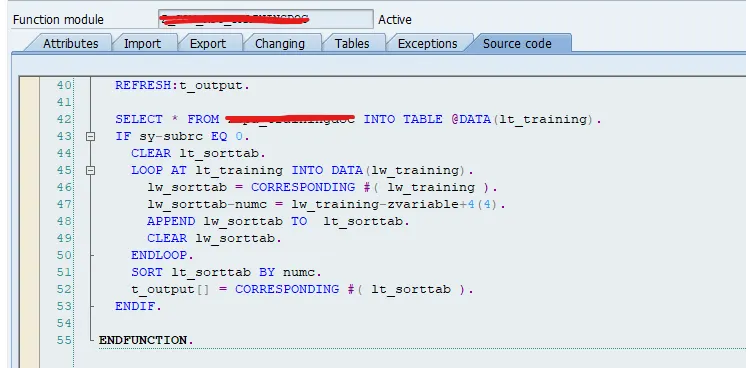Screen dimensions: 746x368
Task: Click sy-subrc on line 43
Action: click(x=171, y=137)
